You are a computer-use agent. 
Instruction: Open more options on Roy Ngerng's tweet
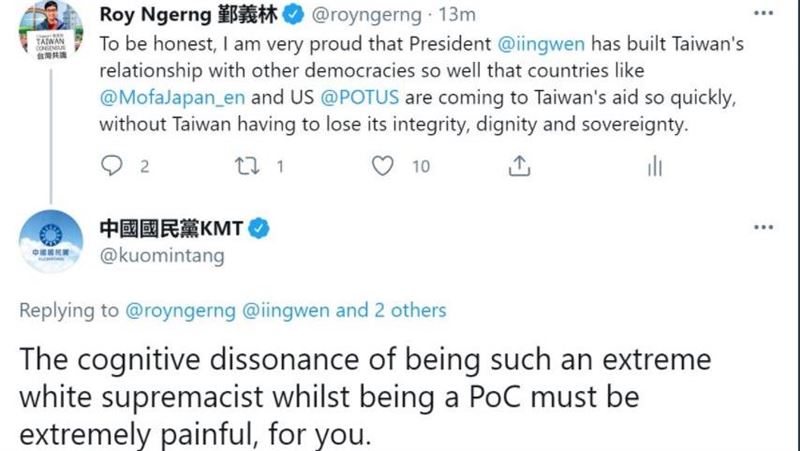click(x=763, y=14)
